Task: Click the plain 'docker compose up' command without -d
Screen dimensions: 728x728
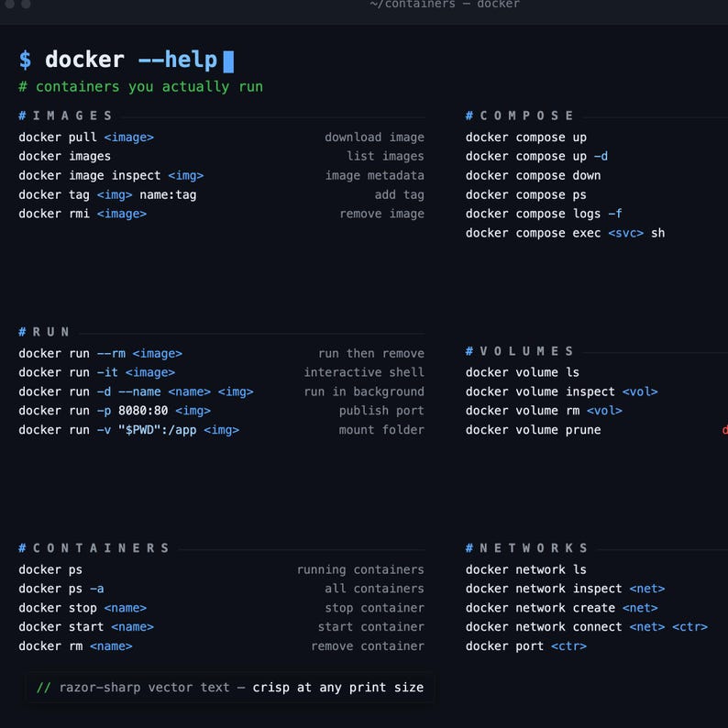Action: point(526,138)
